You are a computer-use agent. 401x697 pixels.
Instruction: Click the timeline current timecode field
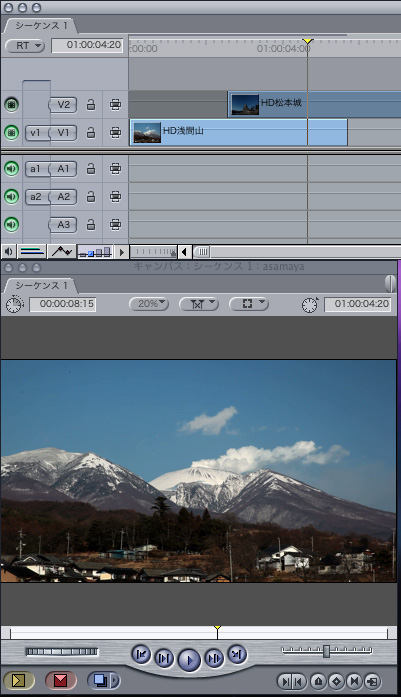point(87,45)
